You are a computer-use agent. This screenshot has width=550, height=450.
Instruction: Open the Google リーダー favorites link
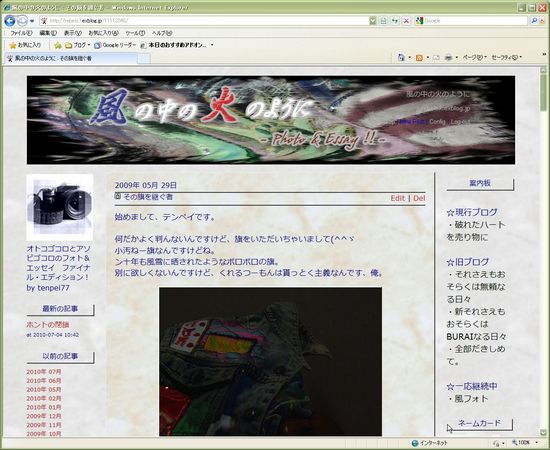click(115, 45)
